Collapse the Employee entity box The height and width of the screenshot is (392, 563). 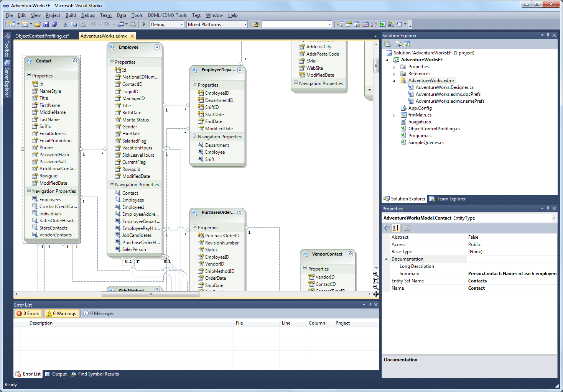[157, 47]
